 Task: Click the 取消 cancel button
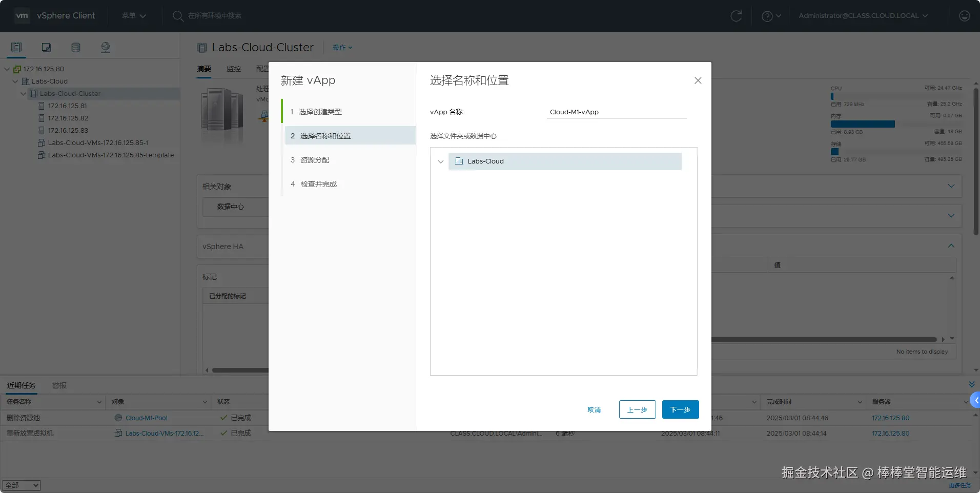click(594, 409)
